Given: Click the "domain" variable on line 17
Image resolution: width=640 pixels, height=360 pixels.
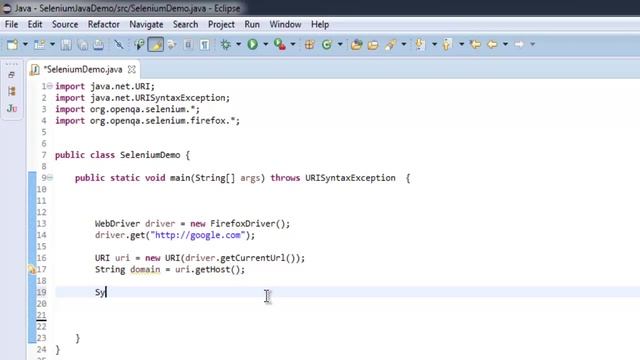Looking at the screenshot, I should [x=145, y=269].
